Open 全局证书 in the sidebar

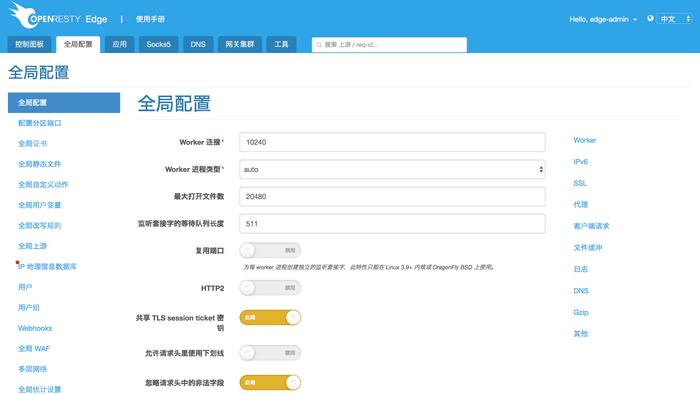(x=32, y=144)
